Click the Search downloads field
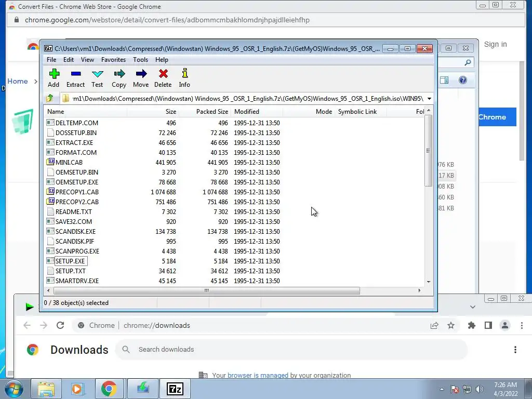The image size is (532, 399). coord(292,350)
